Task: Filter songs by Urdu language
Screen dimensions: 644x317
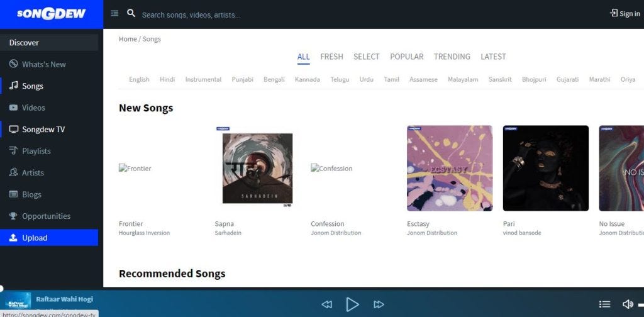Action: click(x=367, y=79)
